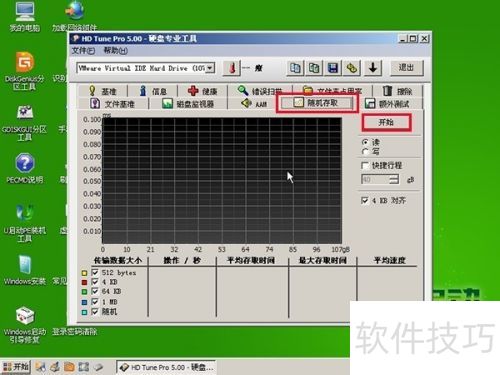Click the down arrow toolbar icon
The image size is (500, 375).
[373, 68]
